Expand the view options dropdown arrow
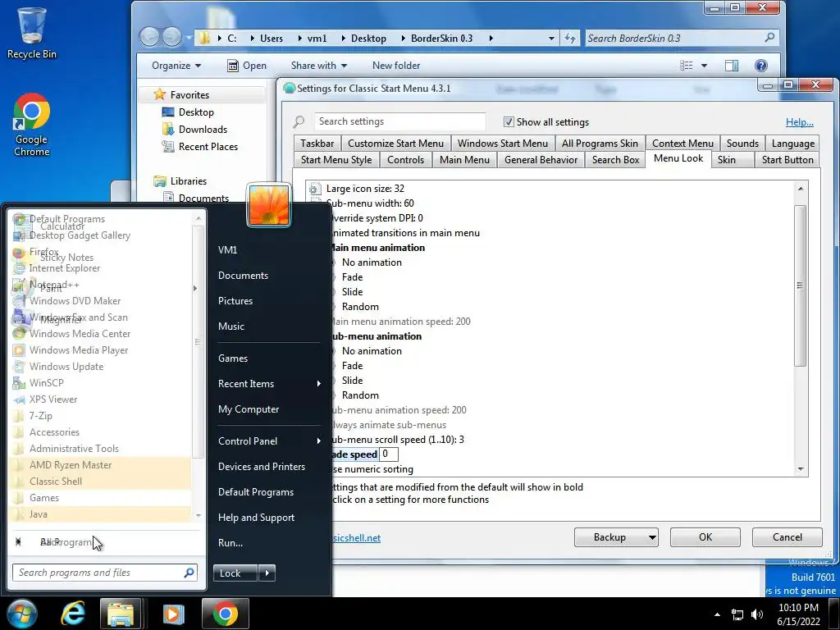840x630 pixels. (x=704, y=66)
